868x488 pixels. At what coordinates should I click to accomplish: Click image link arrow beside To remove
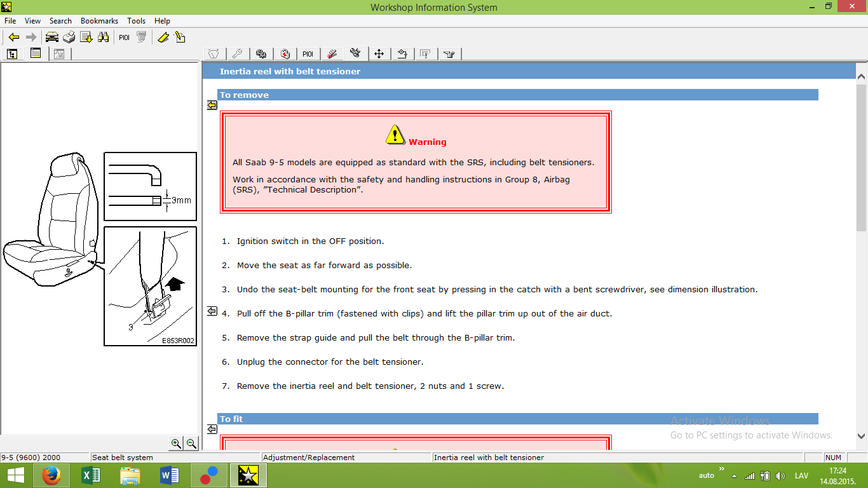[212, 105]
